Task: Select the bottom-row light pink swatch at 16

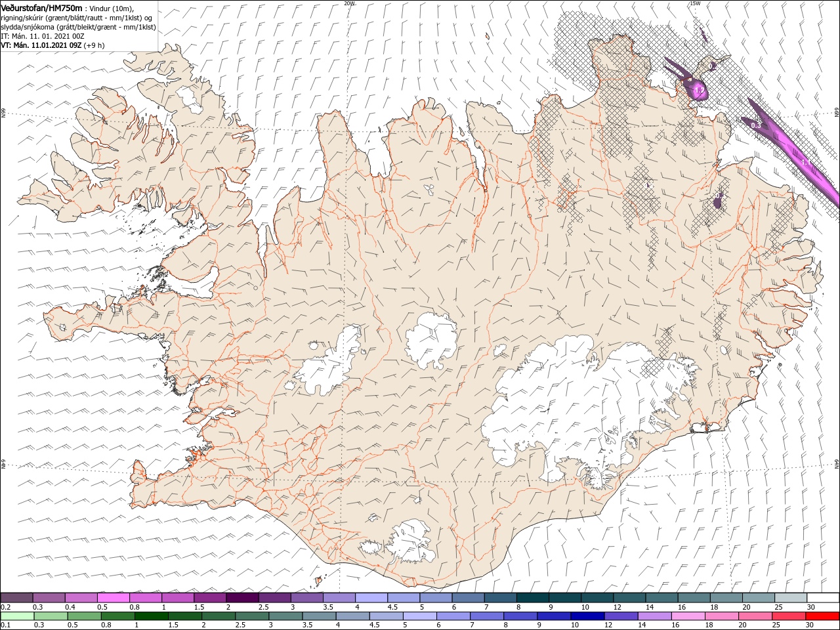Action: 689,616
